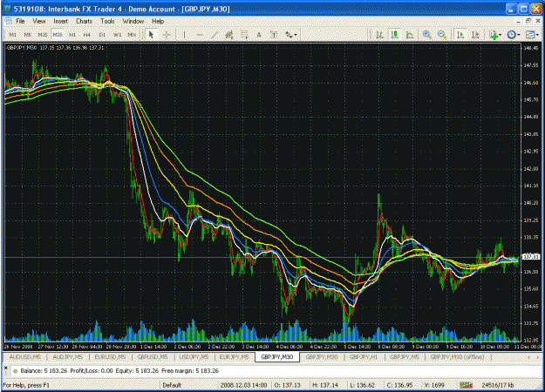Select the M5 timeframe button
This screenshot has width=545, height=392.
coord(27,35)
